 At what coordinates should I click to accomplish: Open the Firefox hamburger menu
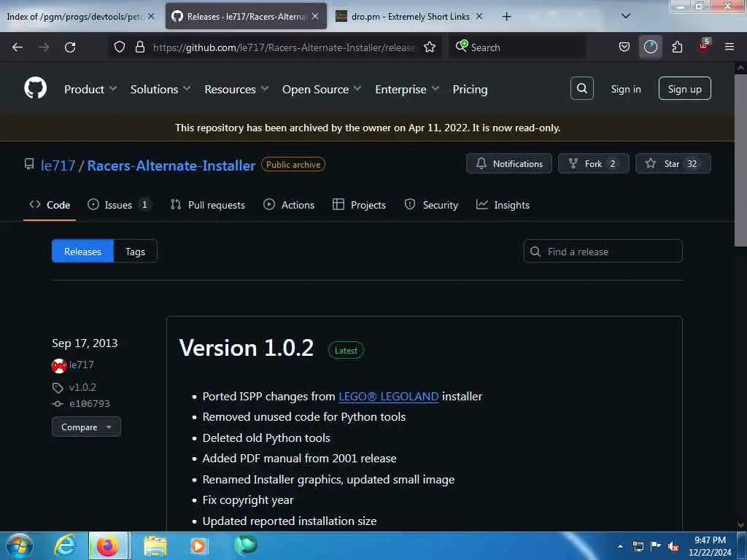click(729, 47)
